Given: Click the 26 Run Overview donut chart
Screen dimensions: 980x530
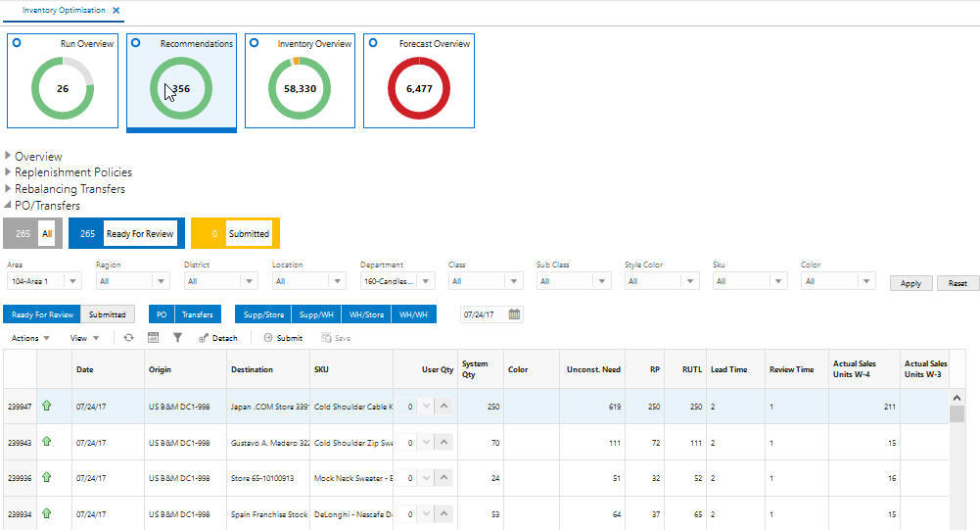Looking at the screenshot, I should tap(63, 88).
